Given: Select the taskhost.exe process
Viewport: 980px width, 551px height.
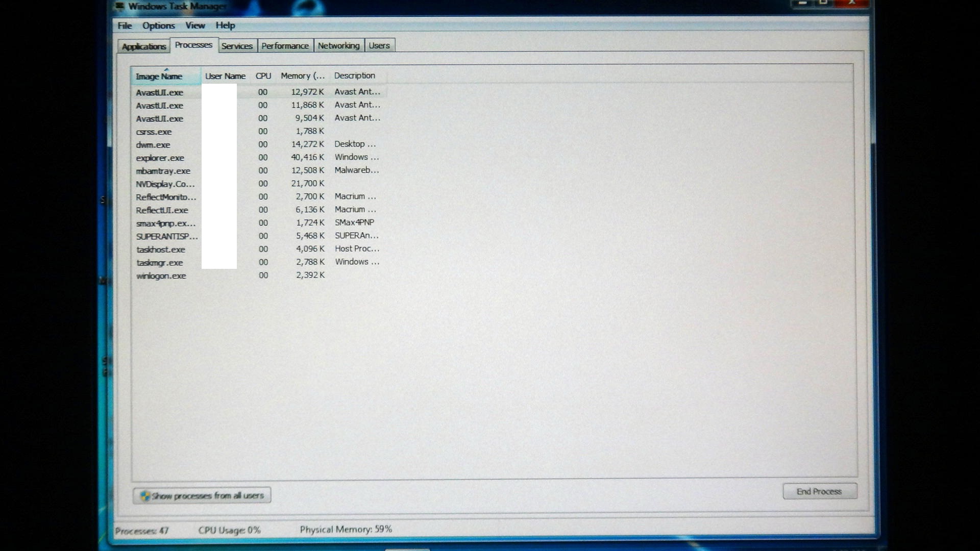Looking at the screenshot, I should (259, 249).
